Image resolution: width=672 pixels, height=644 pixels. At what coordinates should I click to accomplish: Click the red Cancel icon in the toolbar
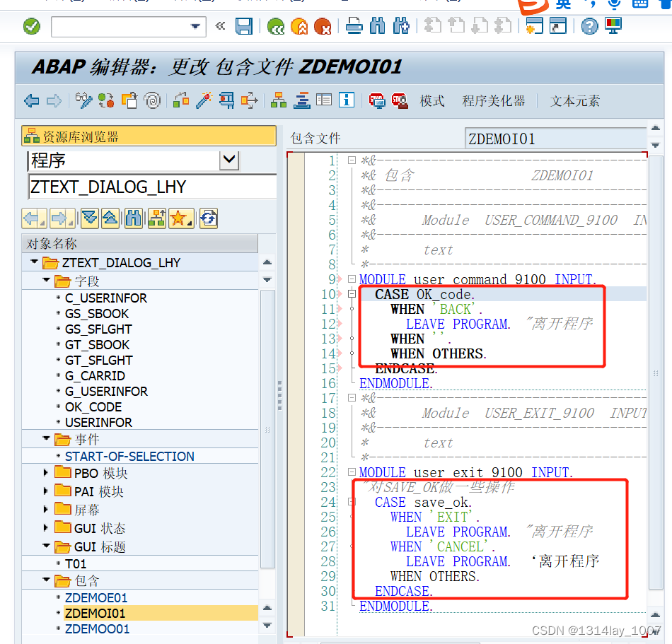(x=324, y=26)
